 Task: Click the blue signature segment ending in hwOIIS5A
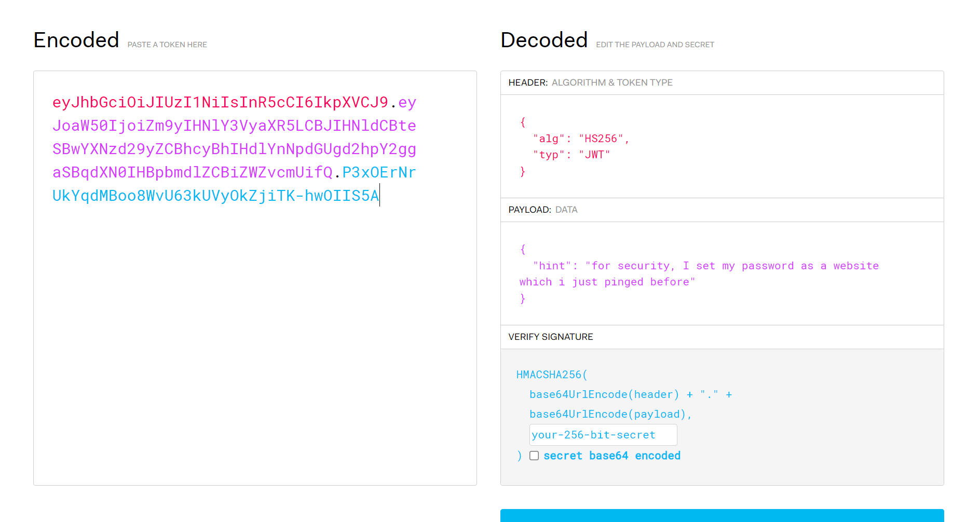coord(215,196)
